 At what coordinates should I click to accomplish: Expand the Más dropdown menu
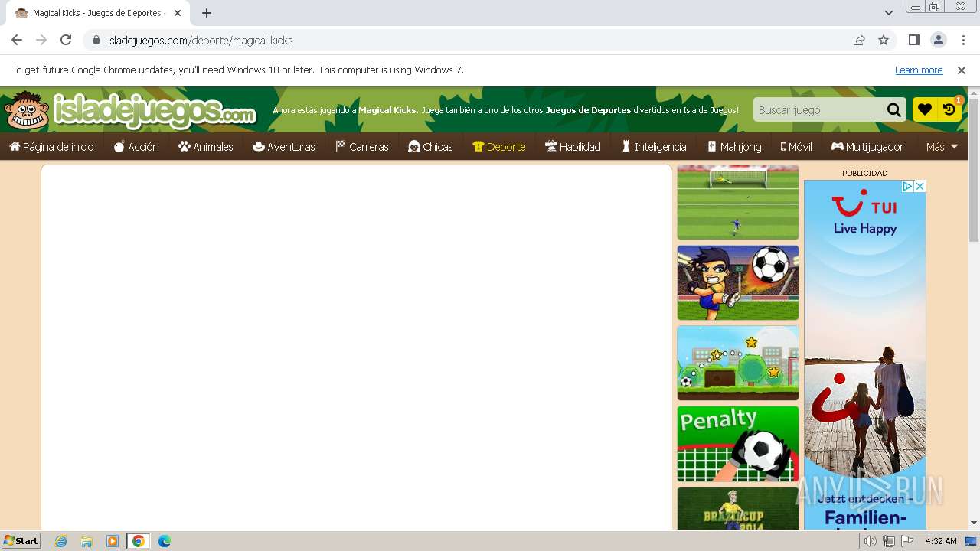942,146
